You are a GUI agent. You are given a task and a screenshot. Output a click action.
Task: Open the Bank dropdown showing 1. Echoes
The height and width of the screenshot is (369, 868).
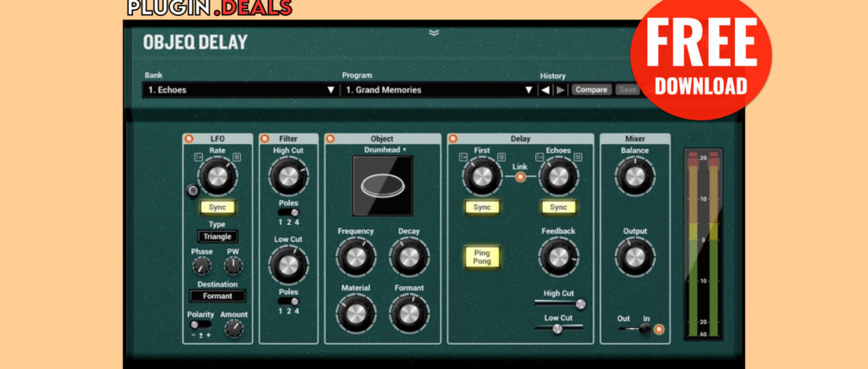point(240,89)
